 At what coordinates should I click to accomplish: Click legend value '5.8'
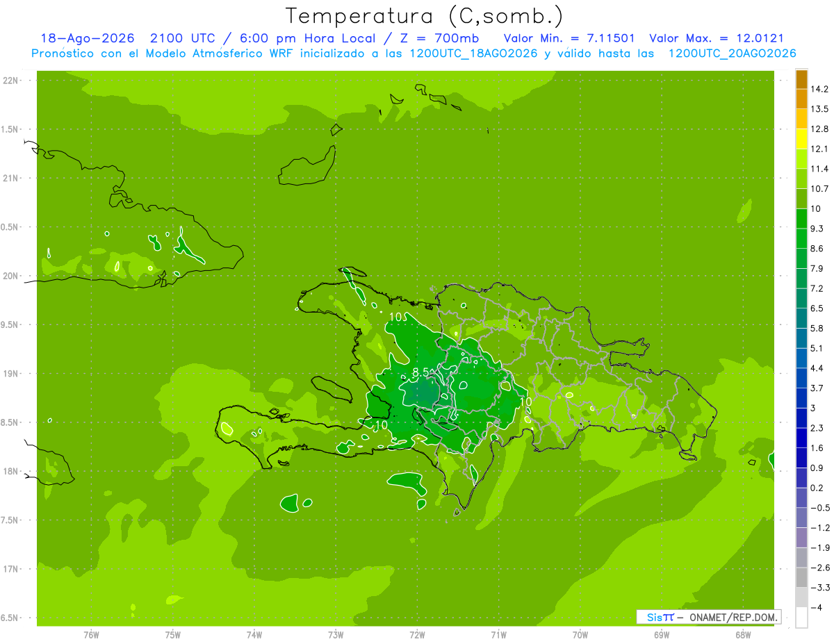point(817,328)
